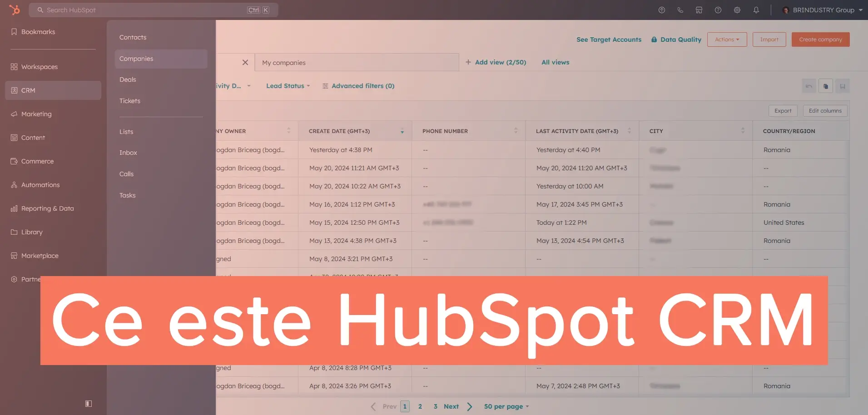
Task: Open the calling phone icon
Action: 680,10
